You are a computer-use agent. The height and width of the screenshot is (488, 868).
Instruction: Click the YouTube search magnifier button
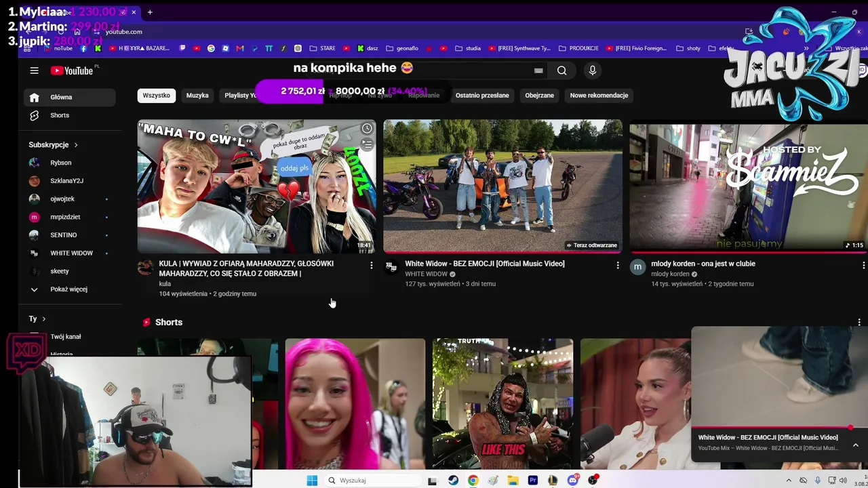click(561, 70)
